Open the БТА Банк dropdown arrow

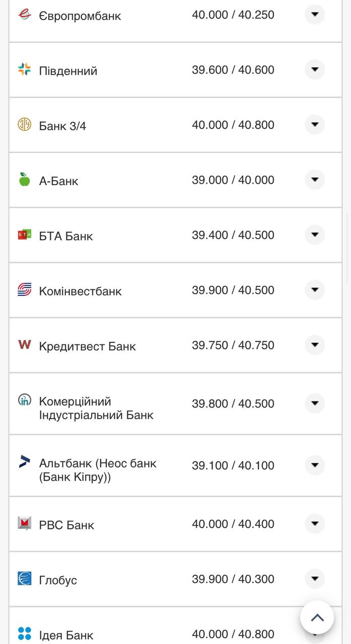click(x=314, y=235)
